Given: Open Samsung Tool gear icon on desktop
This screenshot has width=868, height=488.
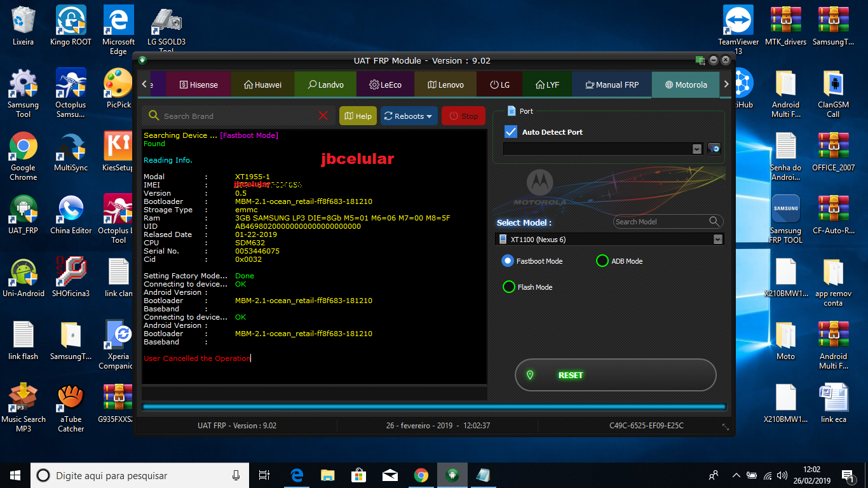Looking at the screenshot, I should (x=24, y=93).
